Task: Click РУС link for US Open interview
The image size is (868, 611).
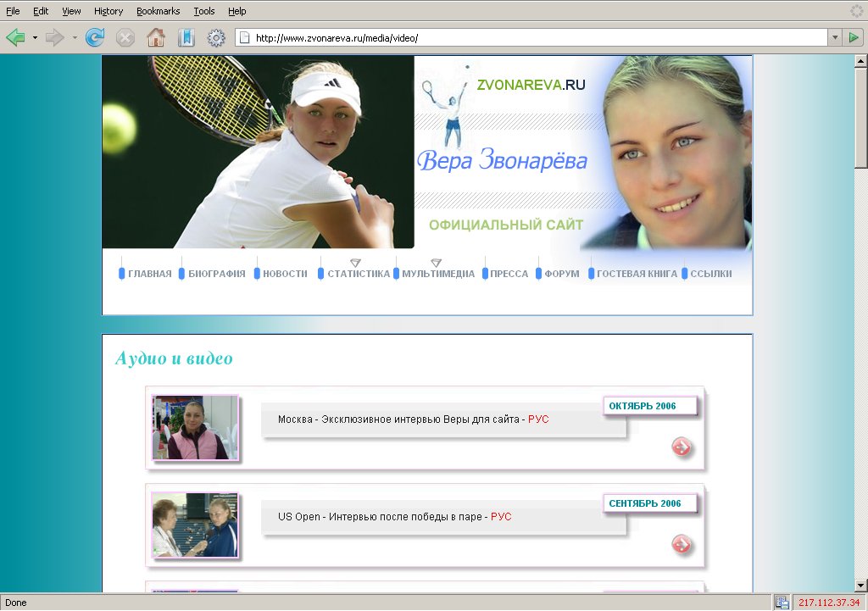Action: 501,516
